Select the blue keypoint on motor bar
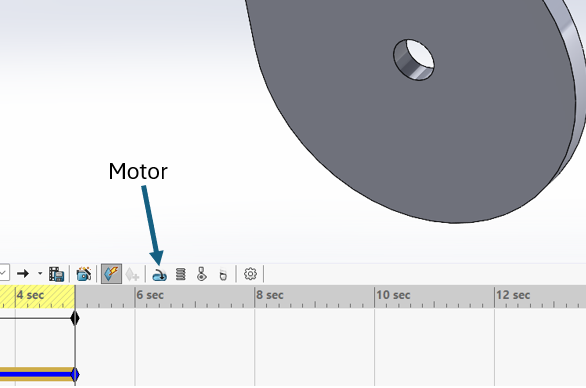This screenshot has height=388, width=586. point(75,374)
